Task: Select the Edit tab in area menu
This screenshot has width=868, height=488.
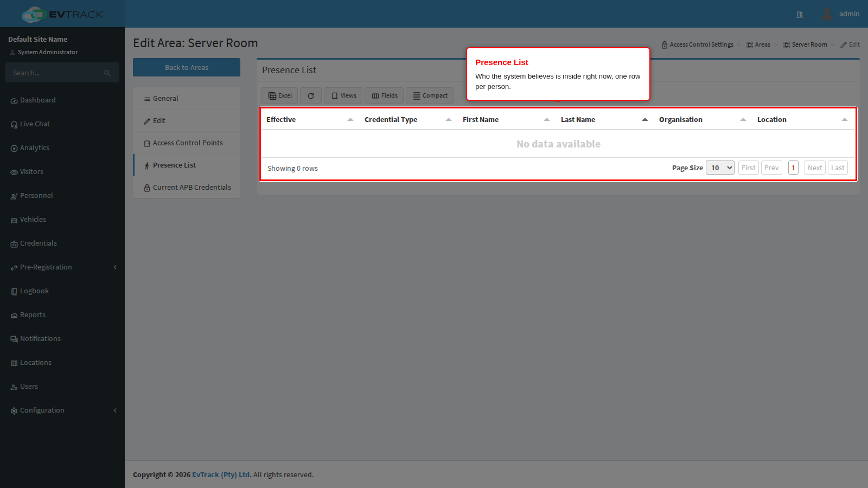Action: click(187, 121)
